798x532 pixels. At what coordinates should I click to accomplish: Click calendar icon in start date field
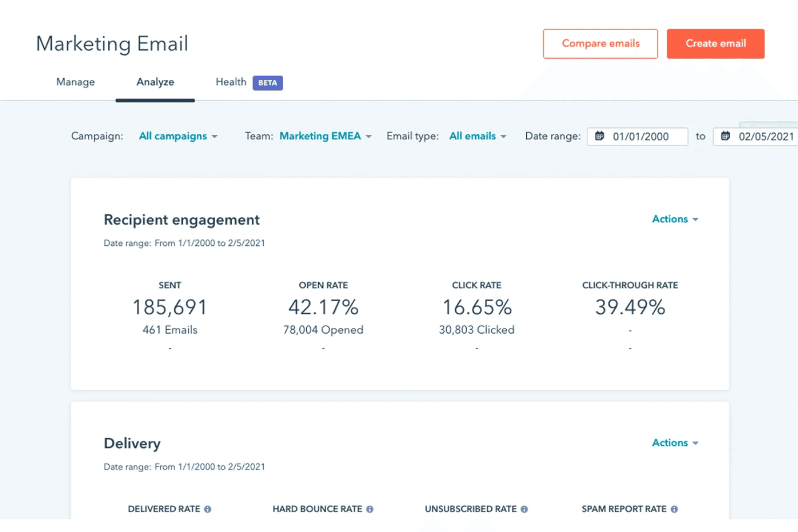[x=599, y=136]
